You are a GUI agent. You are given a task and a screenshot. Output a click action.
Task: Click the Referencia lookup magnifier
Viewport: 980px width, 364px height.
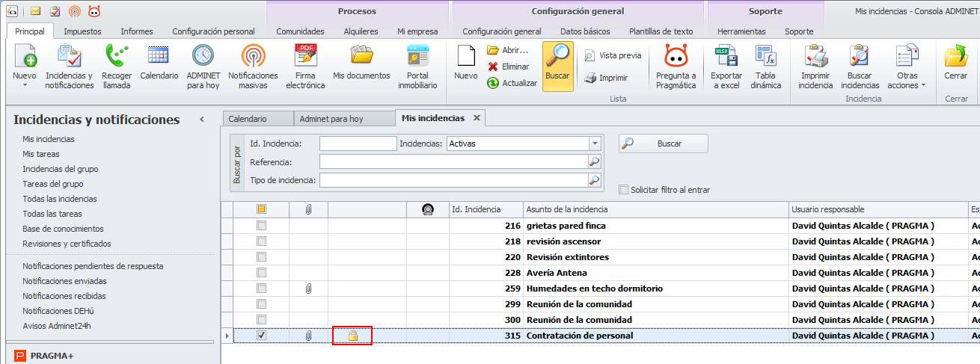click(x=595, y=161)
